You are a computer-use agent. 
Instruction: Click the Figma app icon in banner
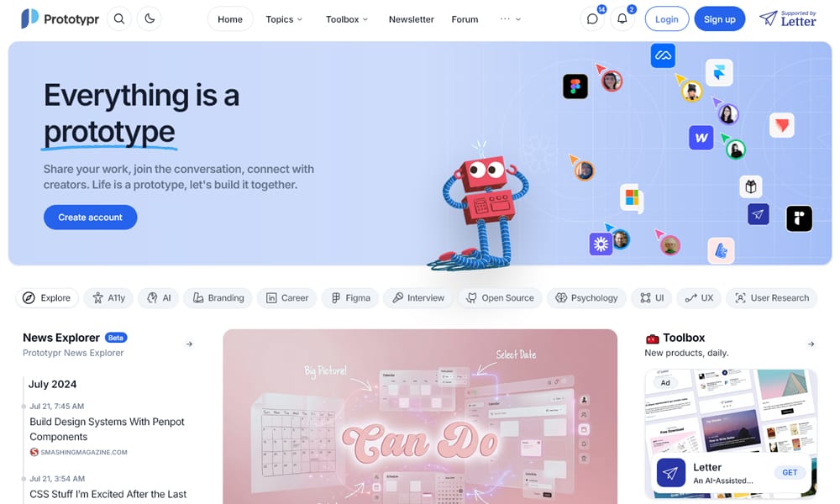pos(575,87)
